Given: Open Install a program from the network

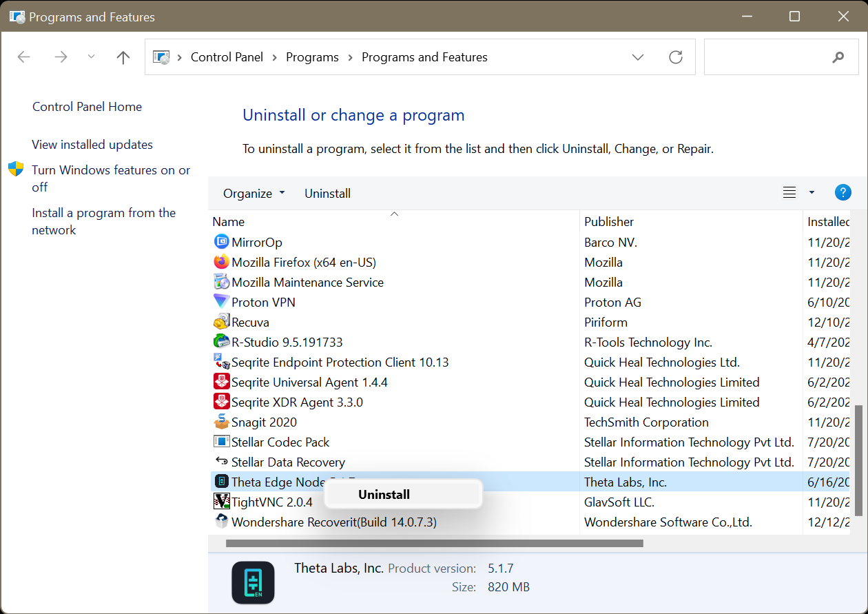Looking at the screenshot, I should 104,221.
